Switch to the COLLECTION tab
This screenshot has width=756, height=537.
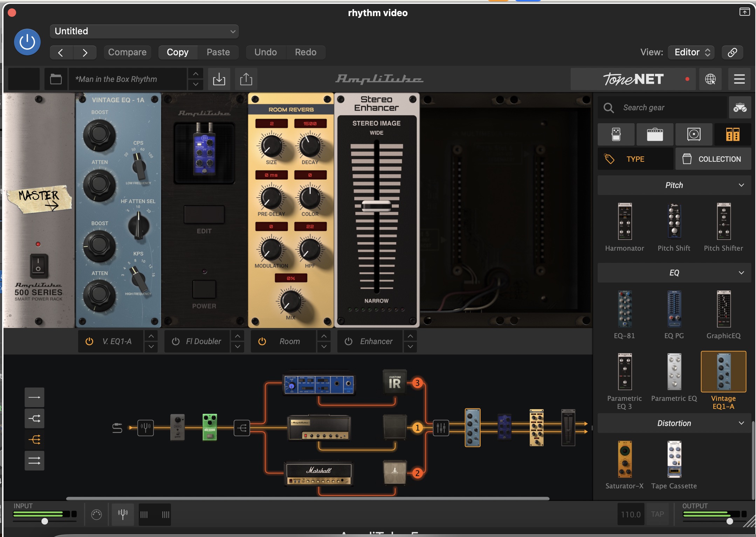pyautogui.click(x=713, y=159)
